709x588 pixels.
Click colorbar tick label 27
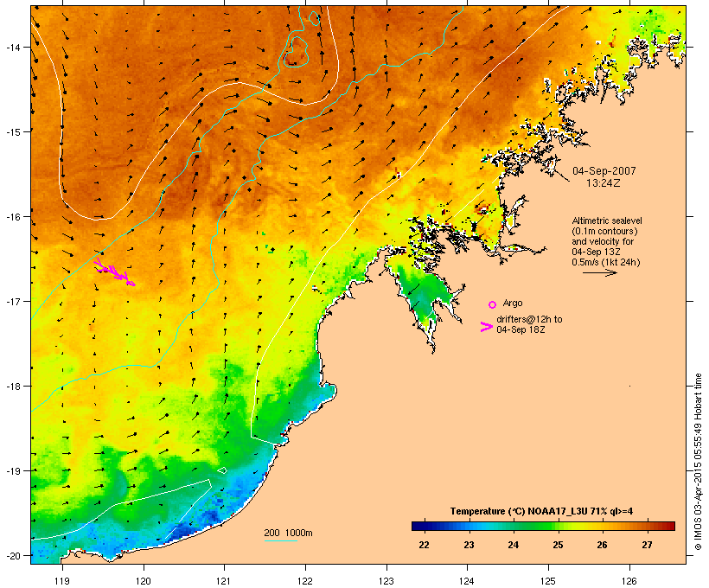[647, 545]
